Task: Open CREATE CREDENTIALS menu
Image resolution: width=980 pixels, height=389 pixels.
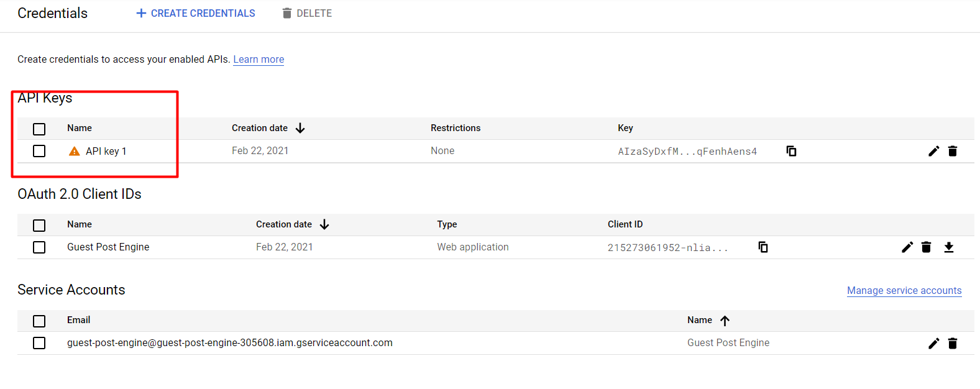Action: coord(195,13)
